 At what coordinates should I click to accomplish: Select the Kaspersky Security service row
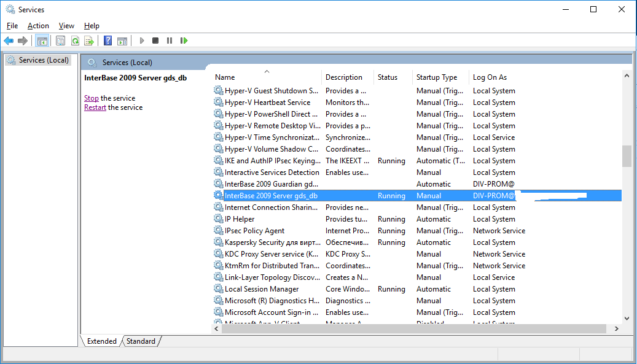click(x=272, y=242)
